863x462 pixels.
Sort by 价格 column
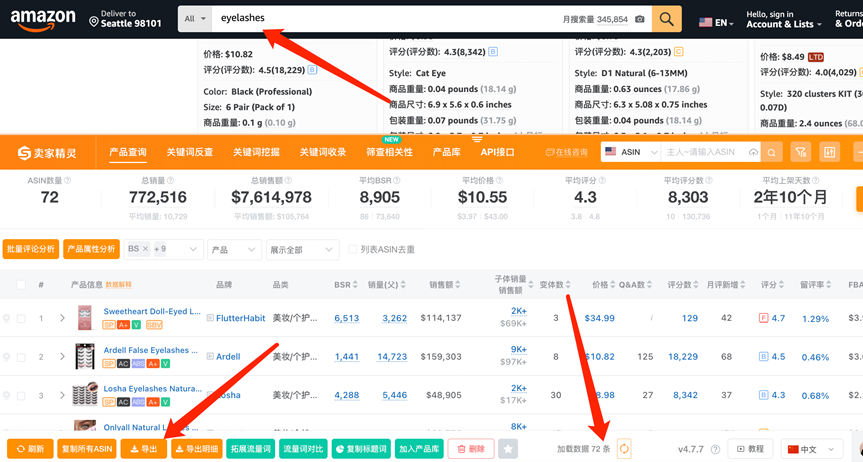pos(603,285)
